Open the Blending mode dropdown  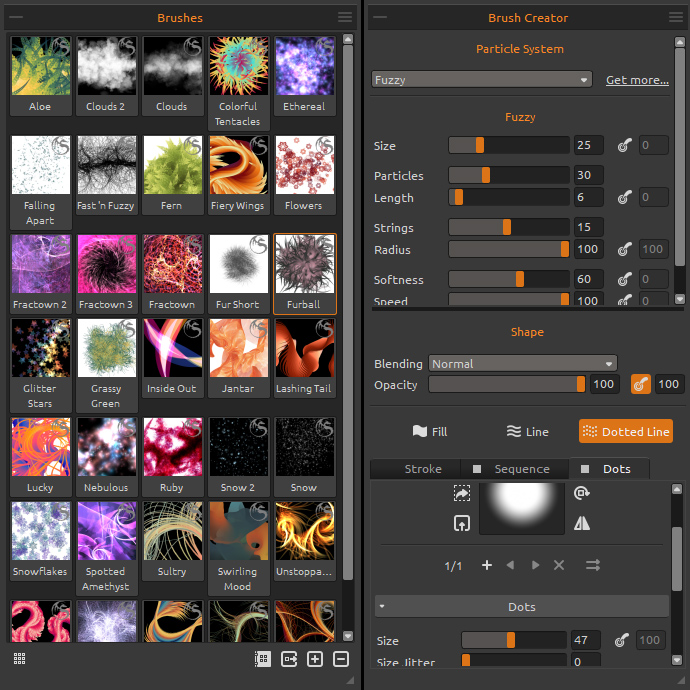coord(522,364)
